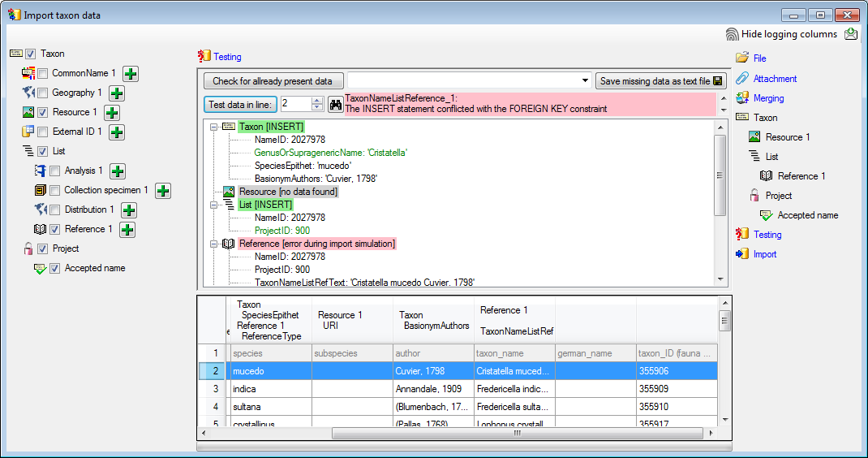This screenshot has height=458, width=868.
Task: Add another Geography entry with plus icon
Action: pos(117,93)
